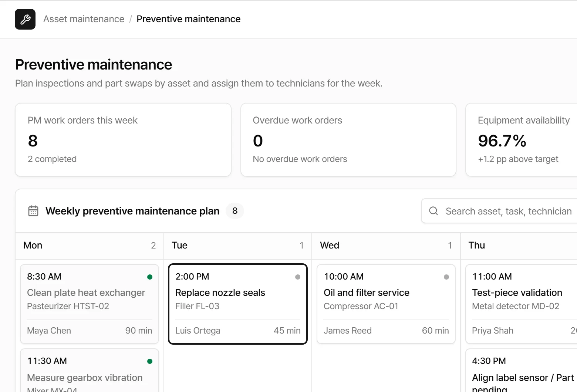Open the Equipment availability card
This screenshot has width=577, height=392.
tap(521, 140)
